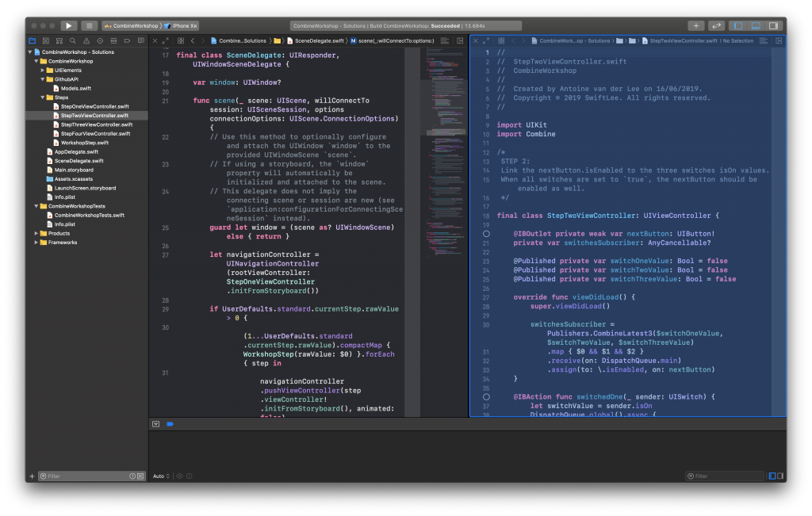The height and width of the screenshot is (516, 812).
Task: Open the Find navigator magnifying glass
Action: [x=73, y=40]
